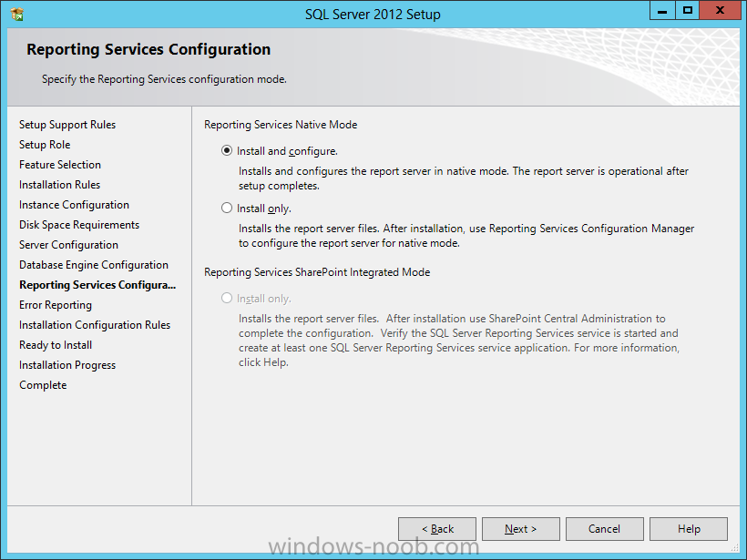Viewport: 747px width, 560px height.
Task: Click Feature Selection step
Action: [60, 165]
